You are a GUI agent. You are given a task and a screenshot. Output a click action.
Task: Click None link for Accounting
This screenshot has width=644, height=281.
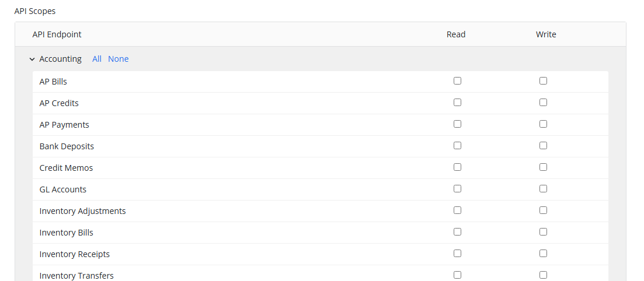118,59
